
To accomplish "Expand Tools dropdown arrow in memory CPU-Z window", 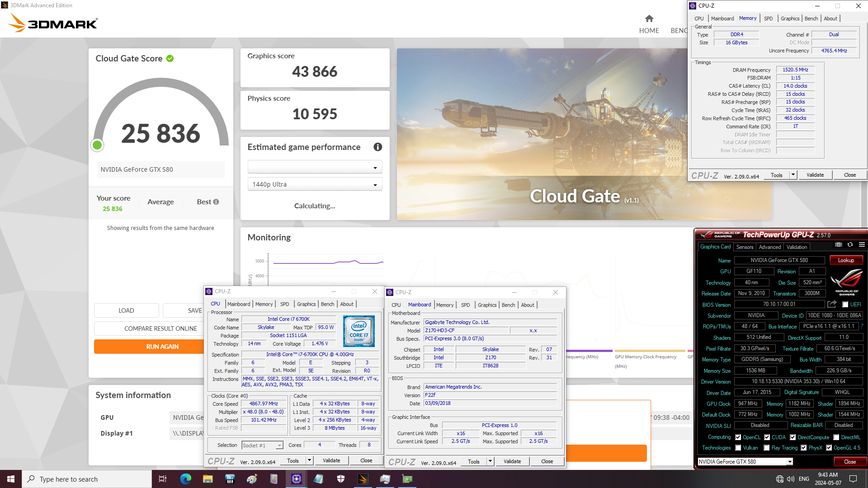I will coord(793,175).
